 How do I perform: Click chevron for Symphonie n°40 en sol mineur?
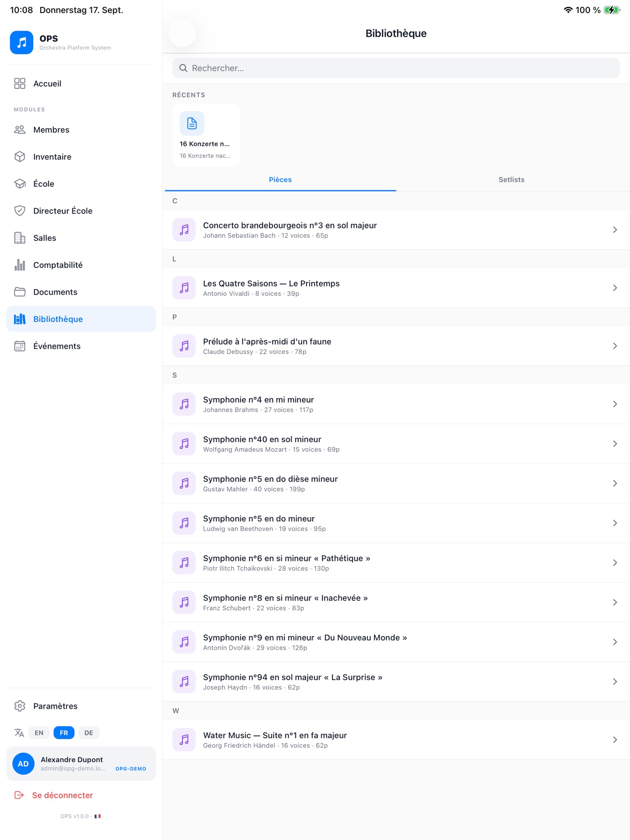click(615, 444)
